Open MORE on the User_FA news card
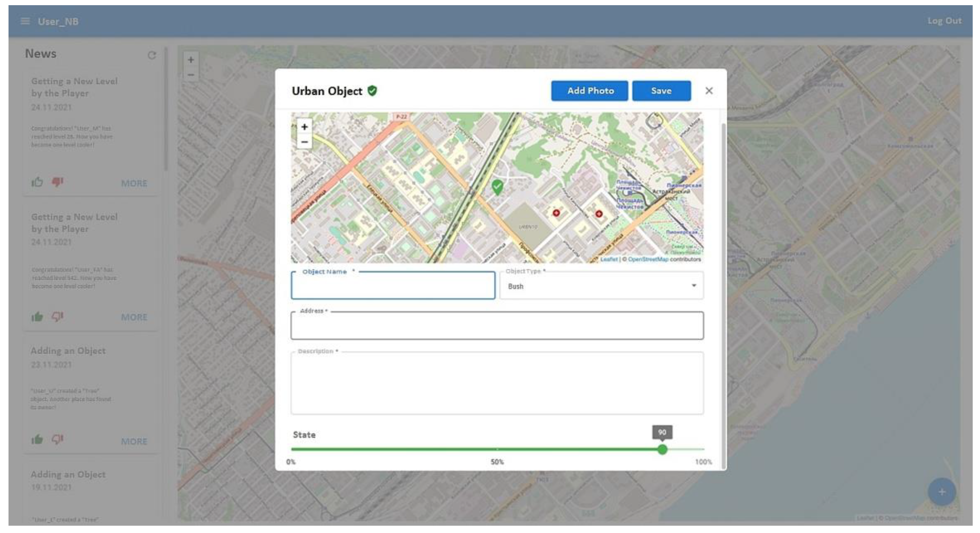 [x=134, y=317]
